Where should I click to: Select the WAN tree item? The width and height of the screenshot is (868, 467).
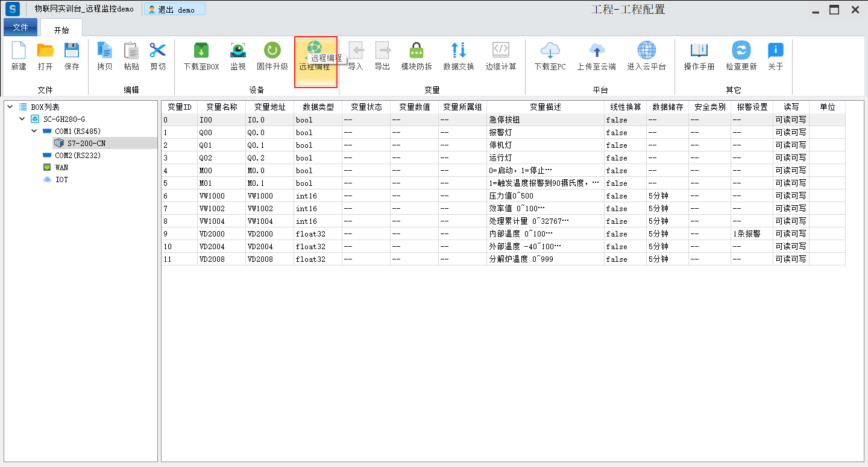point(61,167)
